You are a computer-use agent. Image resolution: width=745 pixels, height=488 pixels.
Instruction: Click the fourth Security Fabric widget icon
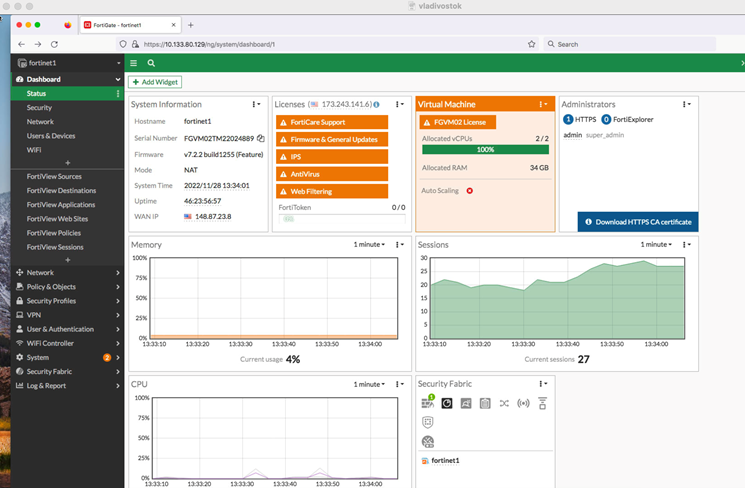click(x=485, y=403)
